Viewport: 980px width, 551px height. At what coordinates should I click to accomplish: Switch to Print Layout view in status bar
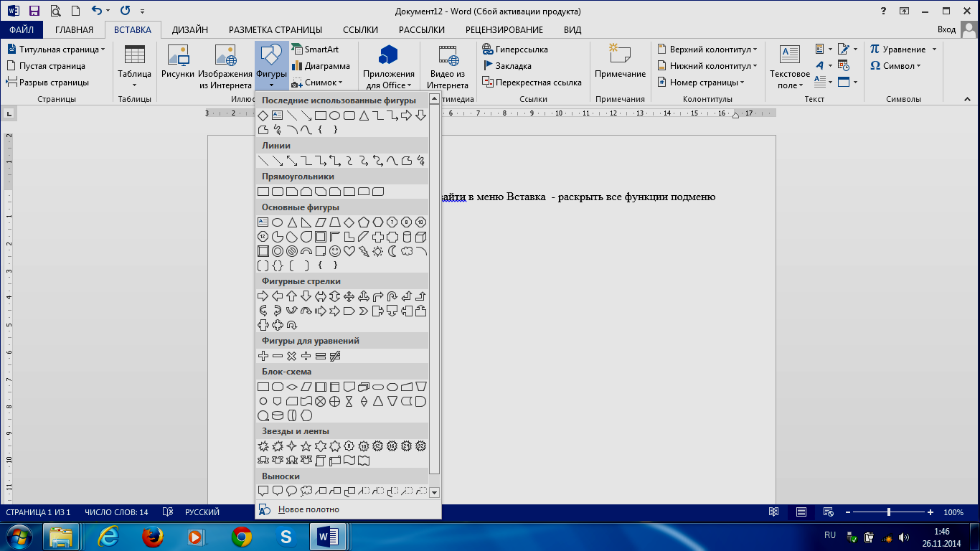point(801,512)
